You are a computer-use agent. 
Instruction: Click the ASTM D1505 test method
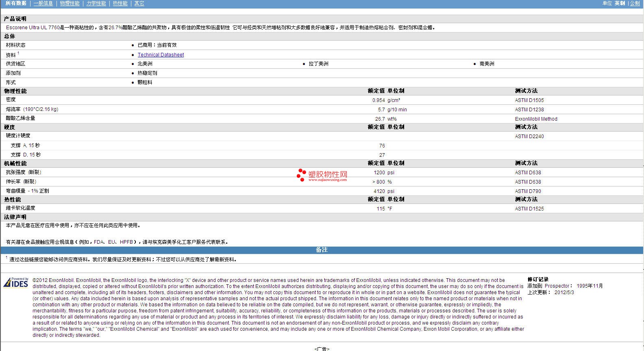tap(529, 100)
